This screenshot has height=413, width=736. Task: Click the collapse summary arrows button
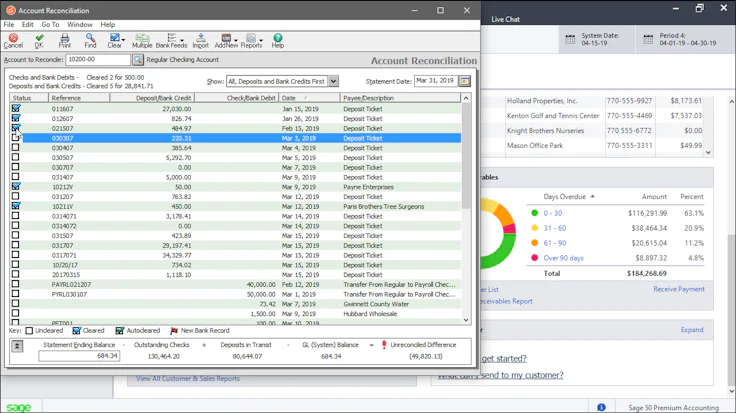17,346
